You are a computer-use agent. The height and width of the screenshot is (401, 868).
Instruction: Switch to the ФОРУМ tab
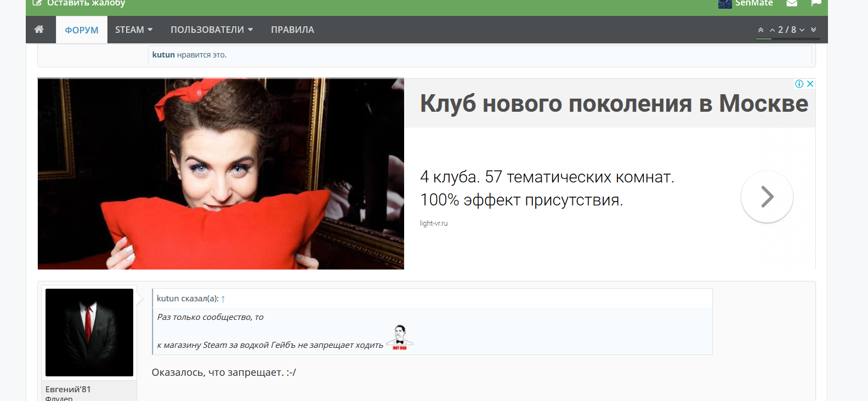82,30
